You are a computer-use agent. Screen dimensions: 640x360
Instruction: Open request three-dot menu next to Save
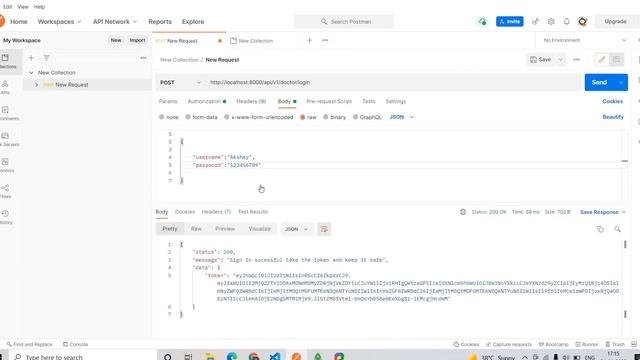576,60
